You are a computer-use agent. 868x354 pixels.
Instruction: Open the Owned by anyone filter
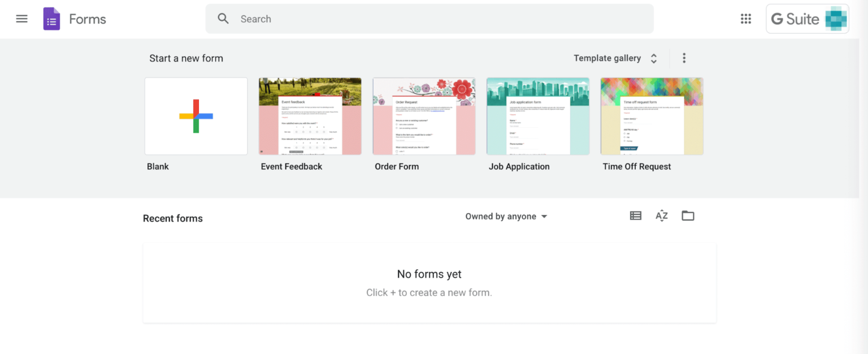(506, 216)
